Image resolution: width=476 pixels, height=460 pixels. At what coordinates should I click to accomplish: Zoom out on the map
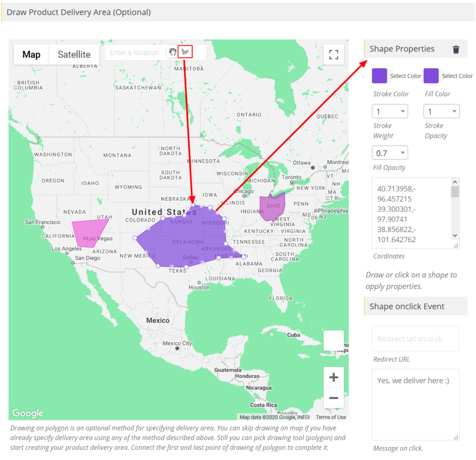pos(333,398)
